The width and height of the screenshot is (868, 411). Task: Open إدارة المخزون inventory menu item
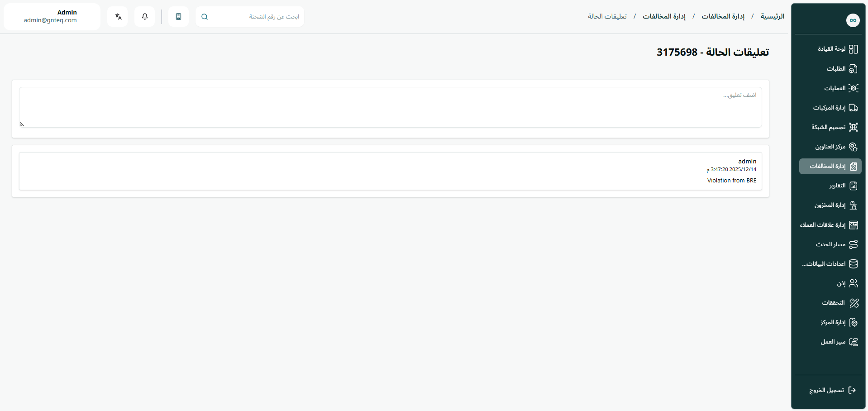point(830,205)
